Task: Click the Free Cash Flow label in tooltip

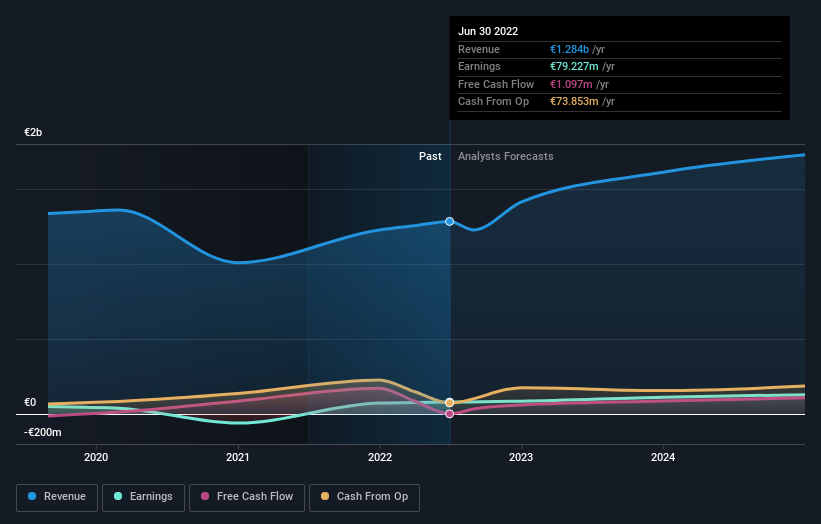Action: (x=496, y=84)
